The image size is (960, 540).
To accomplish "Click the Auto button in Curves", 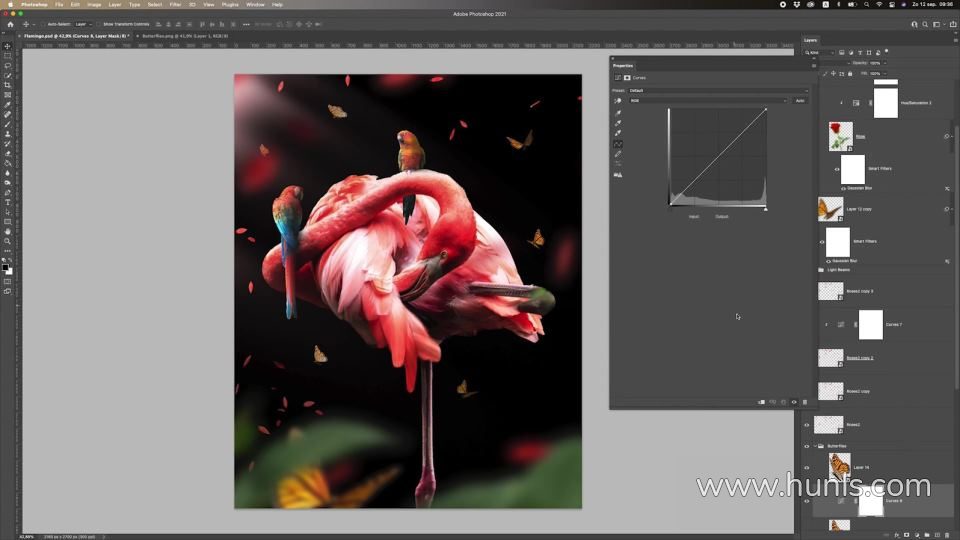I will tap(800, 100).
